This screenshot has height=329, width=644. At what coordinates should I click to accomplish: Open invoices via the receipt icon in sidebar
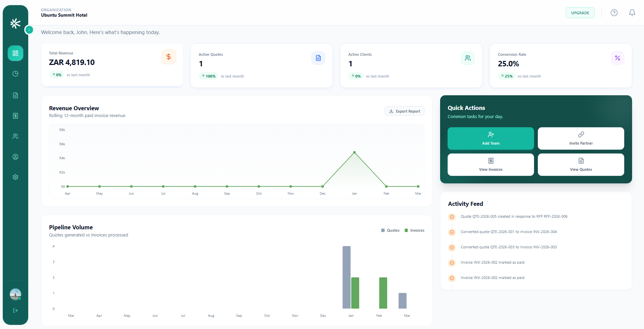click(x=15, y=116)
